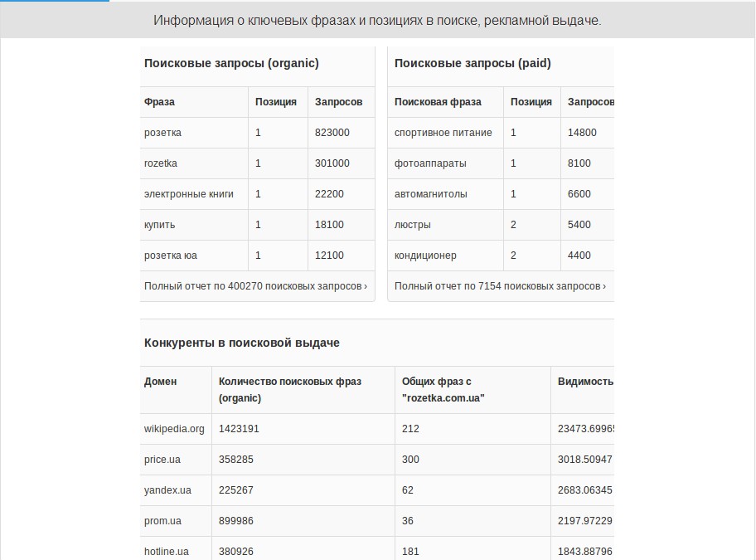Click the wikipedia.org competitor domain
This screenshot has height=560, width=756.
coord(174,429)
